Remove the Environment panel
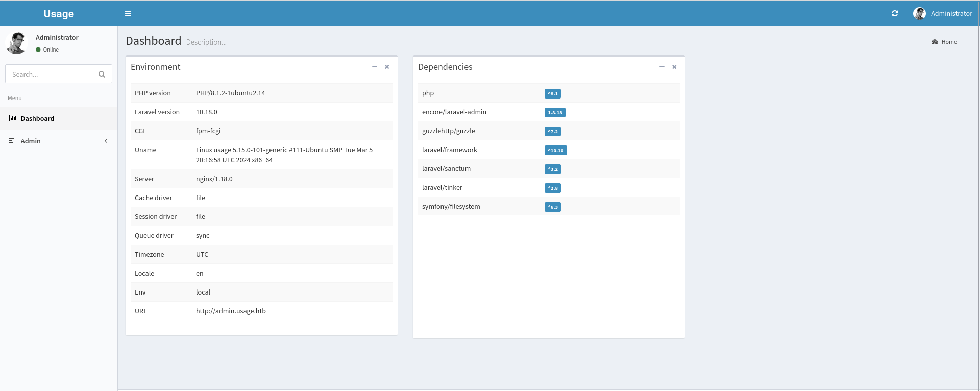Screen dimensions: 980x391 pos(387,67)
